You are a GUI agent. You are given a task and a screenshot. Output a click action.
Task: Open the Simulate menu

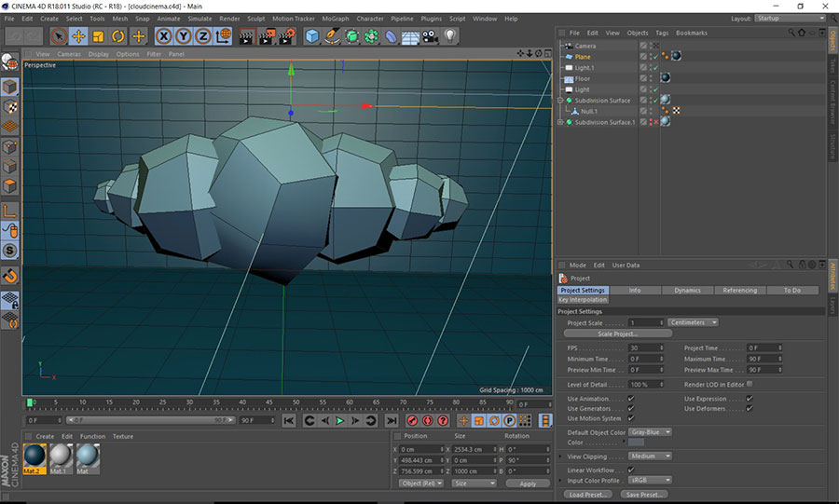[199, 19]
